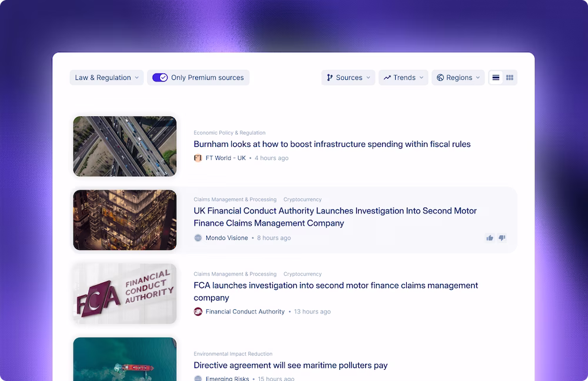The width and height of the screenshot is (588, 381).
Task: Expand the Sources filter dropdown
Action: click(348, 78)
